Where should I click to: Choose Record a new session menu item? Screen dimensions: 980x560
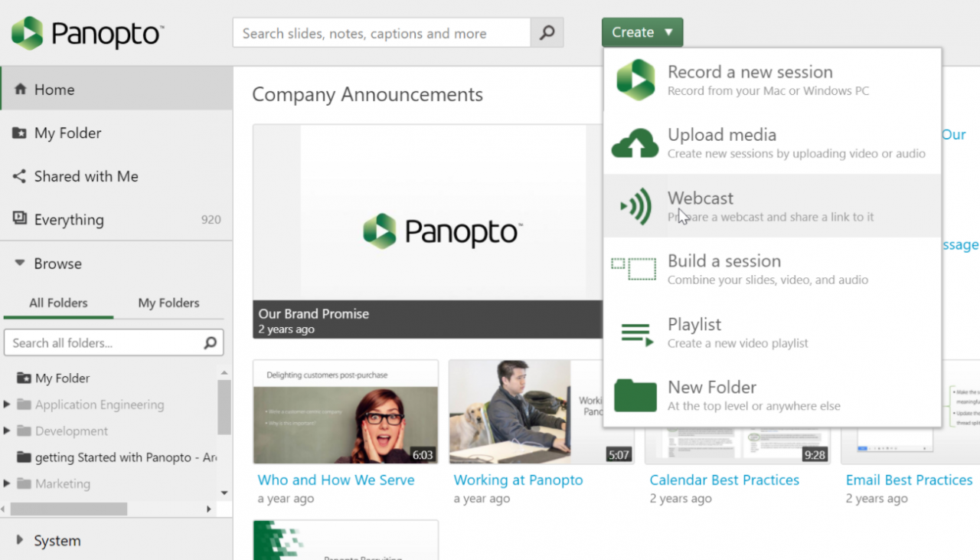772,80
